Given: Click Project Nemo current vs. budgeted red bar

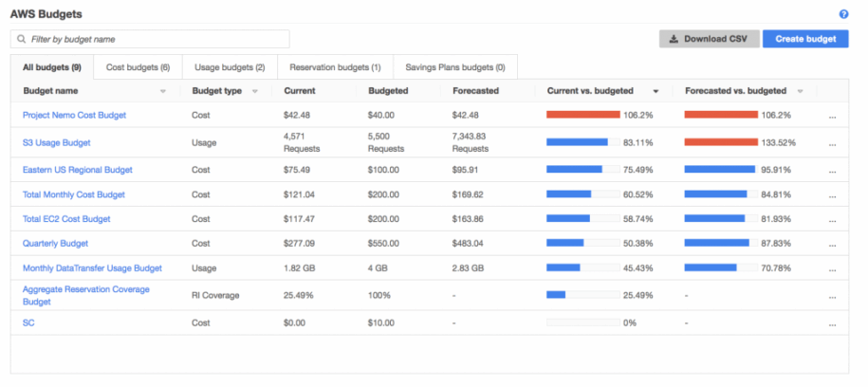Looking at the screenshot, I should tap(582, 115).
